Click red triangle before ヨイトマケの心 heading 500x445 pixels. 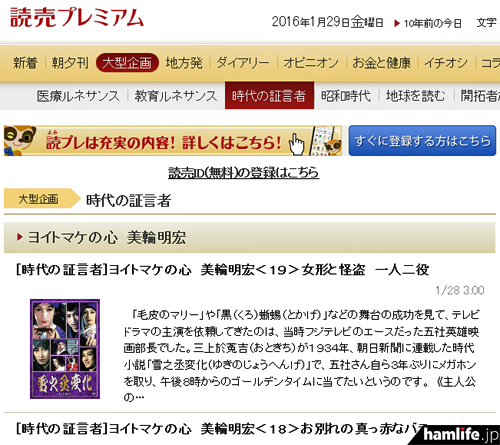[20, 237]
